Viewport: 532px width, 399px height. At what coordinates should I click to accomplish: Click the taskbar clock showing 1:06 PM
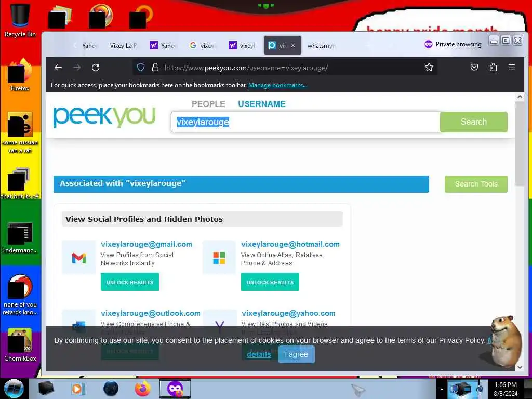(506, 389)
